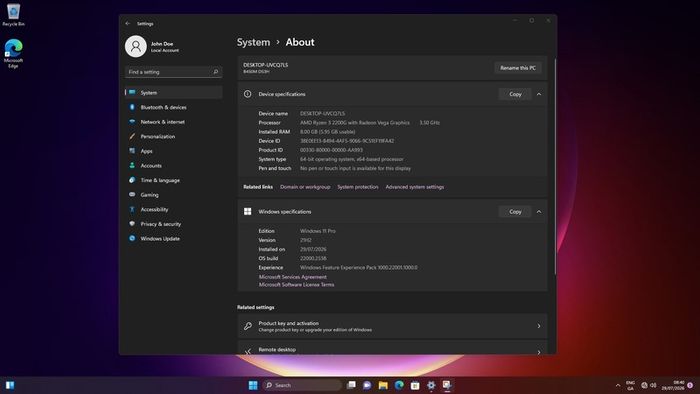Open taskbar clock and date
700x394 pixels.
[673, 386]
